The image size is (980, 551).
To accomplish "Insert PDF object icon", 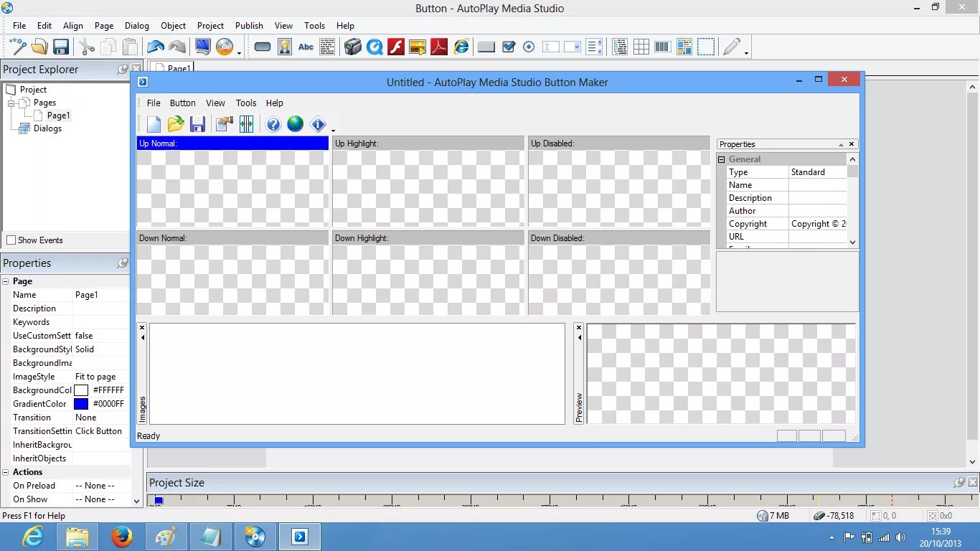I will [439, 47].
